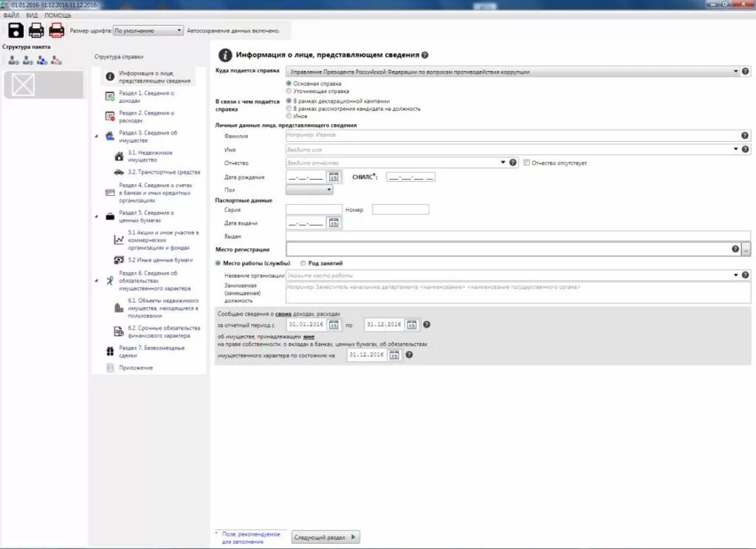
Task: Collapse the Раздел 6 tree node
Action: [97, 280]
